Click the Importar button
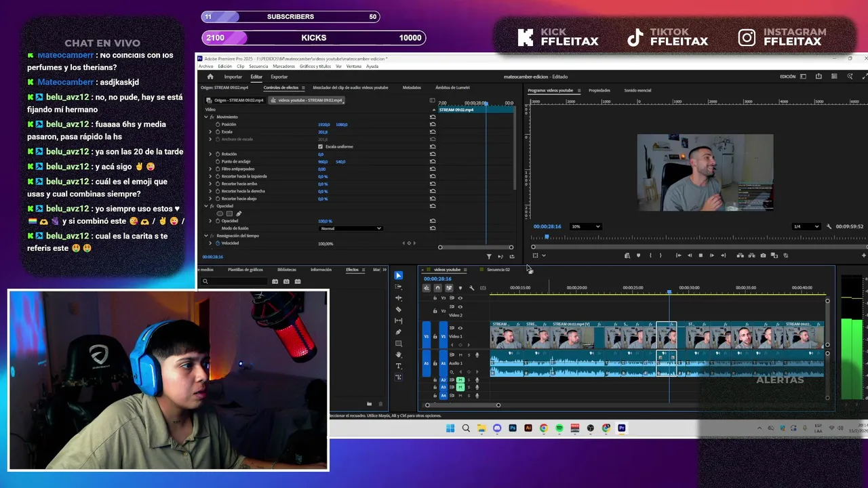Image resolution: width=868 pixels, height=488 pixels. coord(233,77)
